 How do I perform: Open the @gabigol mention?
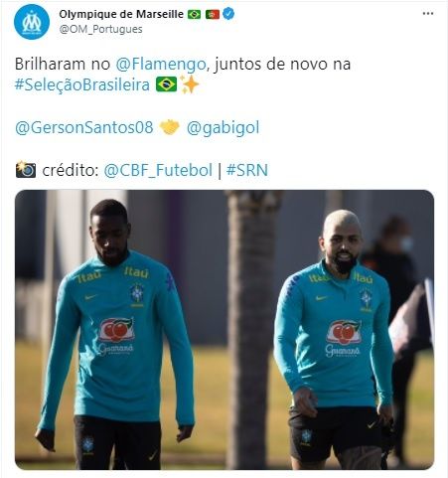pos(223,128)
